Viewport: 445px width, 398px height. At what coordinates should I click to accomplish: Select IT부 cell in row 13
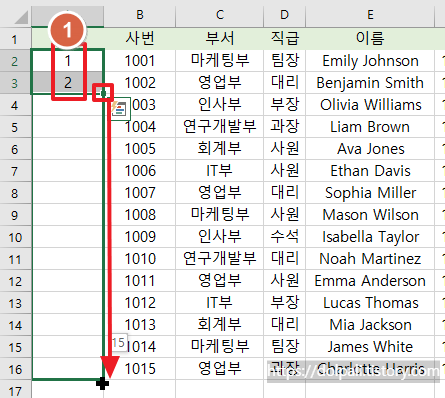219,303
